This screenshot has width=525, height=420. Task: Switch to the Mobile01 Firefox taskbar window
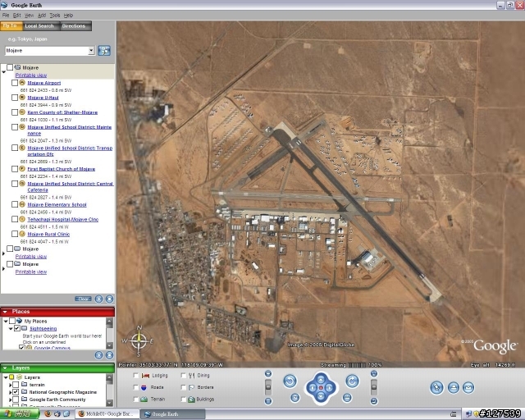click(107, 414)
